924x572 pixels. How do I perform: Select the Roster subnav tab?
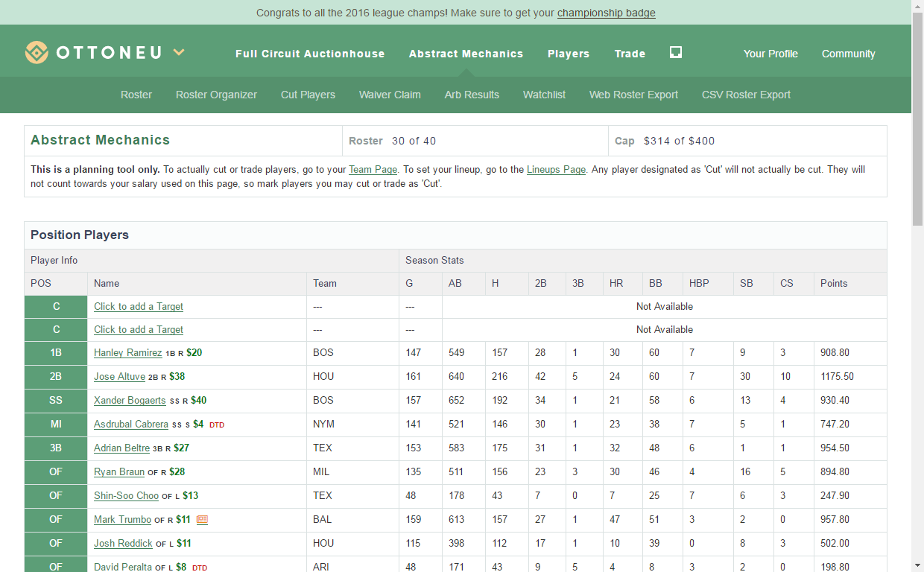[x=136, y=95]
